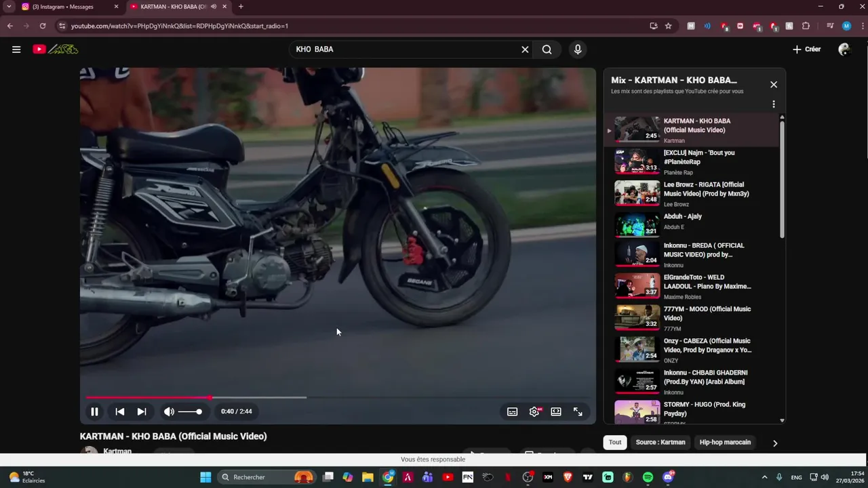Image resolution: width=868 pixels, height=488 pixels.
Task: Open the Kartman channel link
Action: (x=117, y=451)
